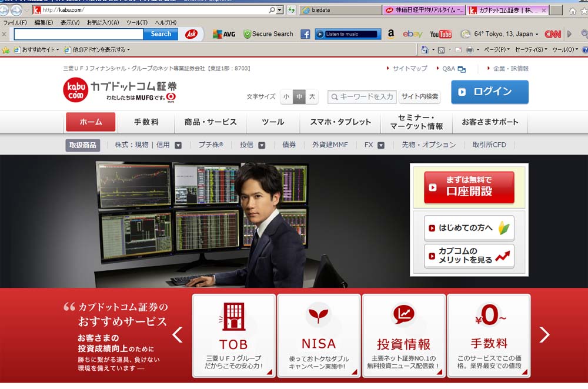This screenshot has height=389, width=588.
Task: Open the サイトマップ link
Action: tap(409, 69)
